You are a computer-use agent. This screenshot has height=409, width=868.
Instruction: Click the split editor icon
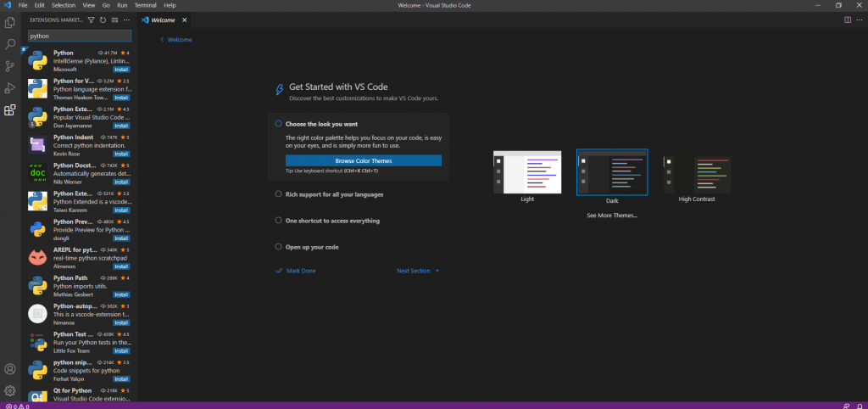pos(848,20)
